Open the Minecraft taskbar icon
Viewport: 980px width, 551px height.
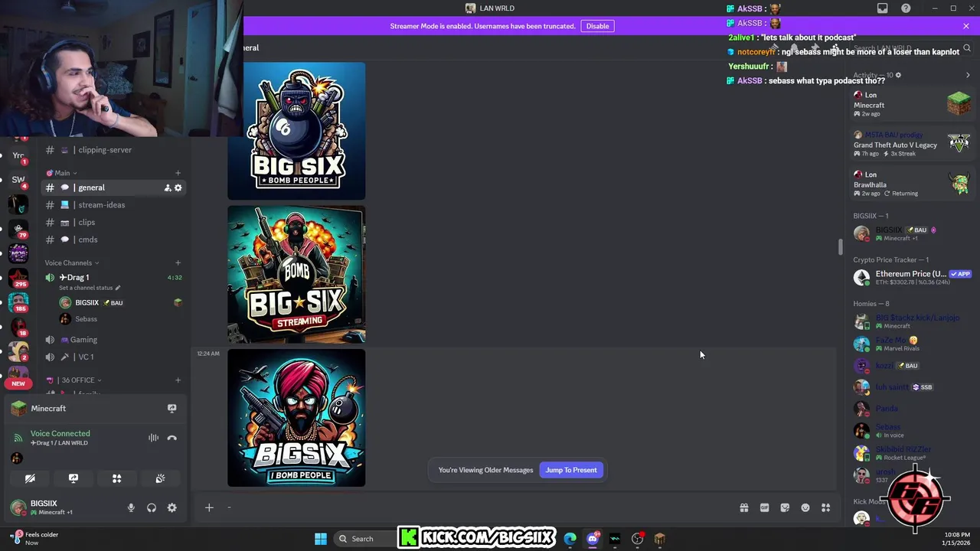pos(660,539)
